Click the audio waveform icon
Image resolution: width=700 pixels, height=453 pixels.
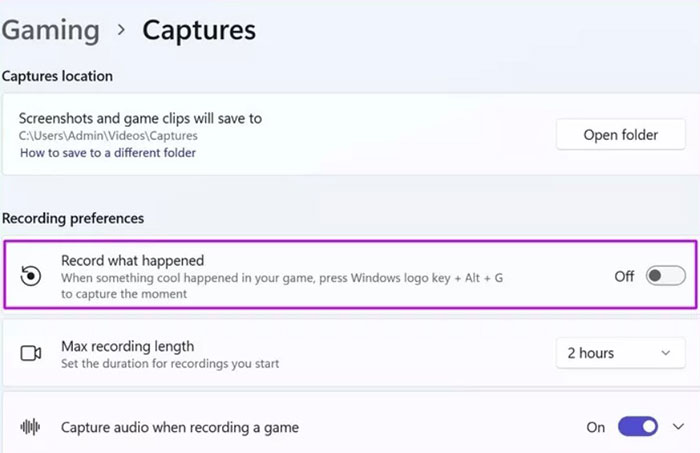[x=31, y=427]
